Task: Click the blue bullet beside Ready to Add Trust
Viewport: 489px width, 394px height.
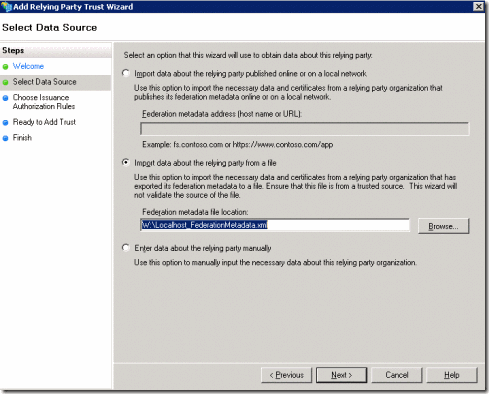Action: pyautogui.click(x=5, y=123)
